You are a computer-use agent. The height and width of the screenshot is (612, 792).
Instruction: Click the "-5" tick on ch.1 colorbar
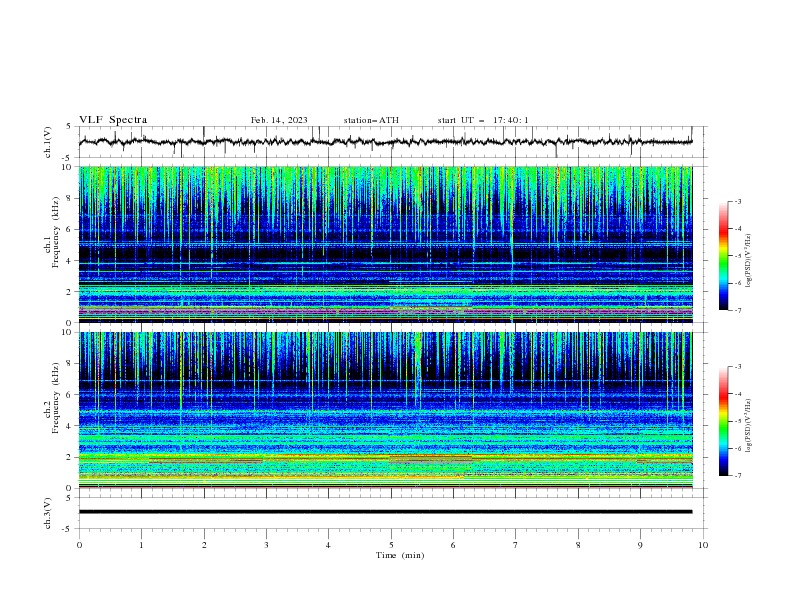[737, 256]
